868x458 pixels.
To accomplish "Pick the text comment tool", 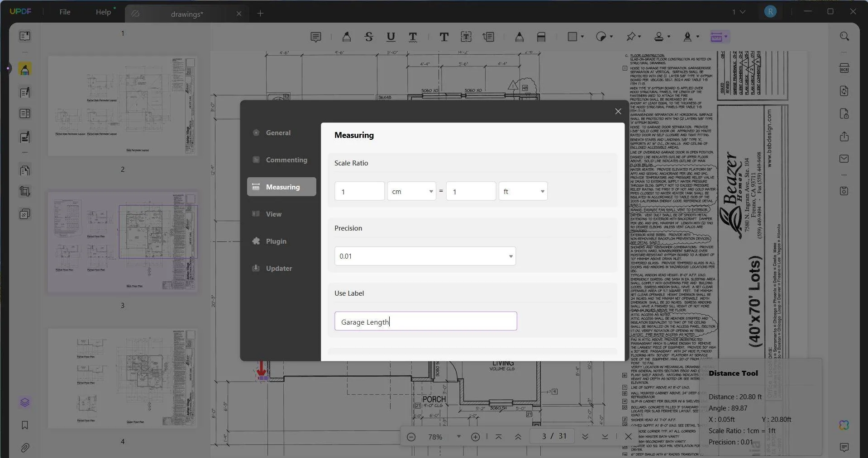I will coord(444,37).
